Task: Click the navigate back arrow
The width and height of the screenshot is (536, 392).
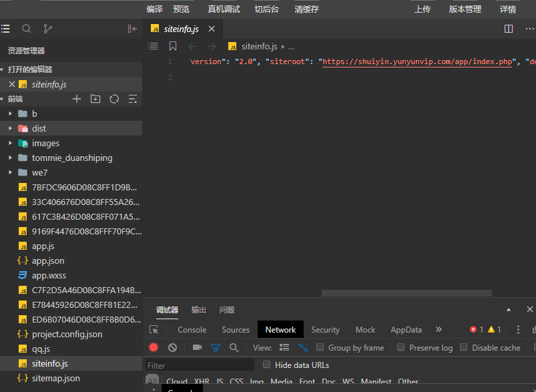Action: click(193, 46)
